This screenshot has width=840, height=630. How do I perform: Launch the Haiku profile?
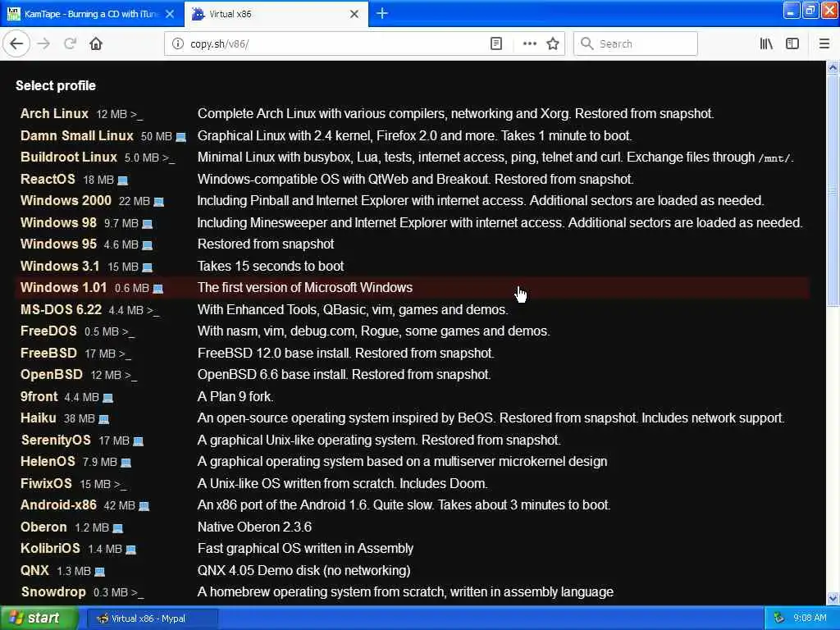38,418
